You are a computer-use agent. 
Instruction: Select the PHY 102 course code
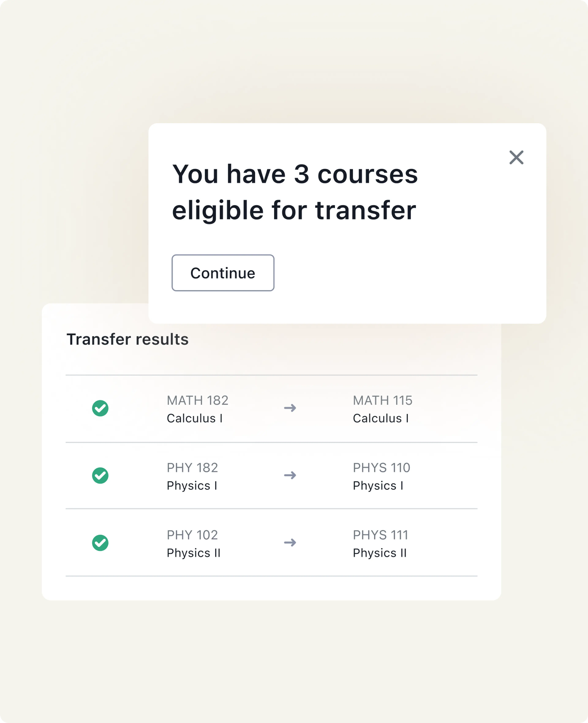[x=192, y=535]
